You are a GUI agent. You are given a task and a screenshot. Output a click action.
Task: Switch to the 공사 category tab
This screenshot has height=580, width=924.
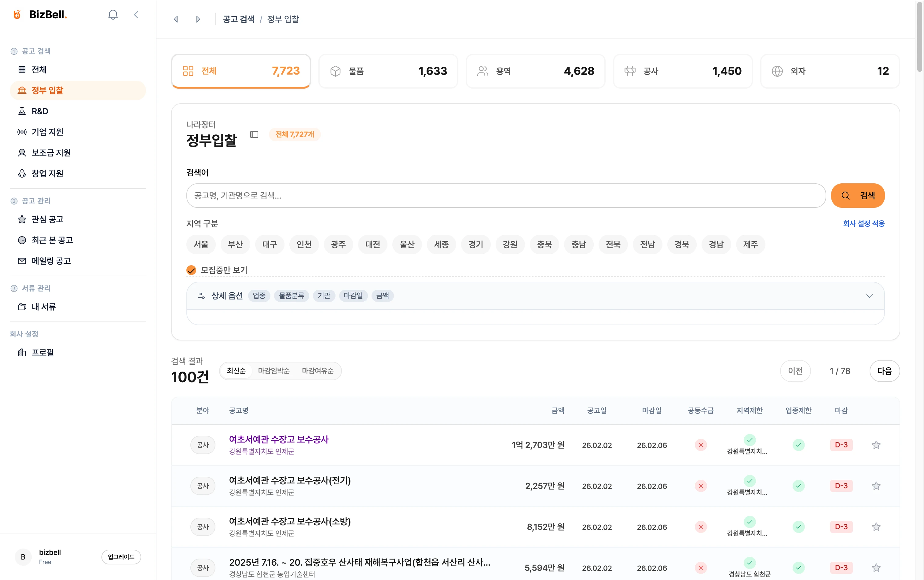[682, 71]
